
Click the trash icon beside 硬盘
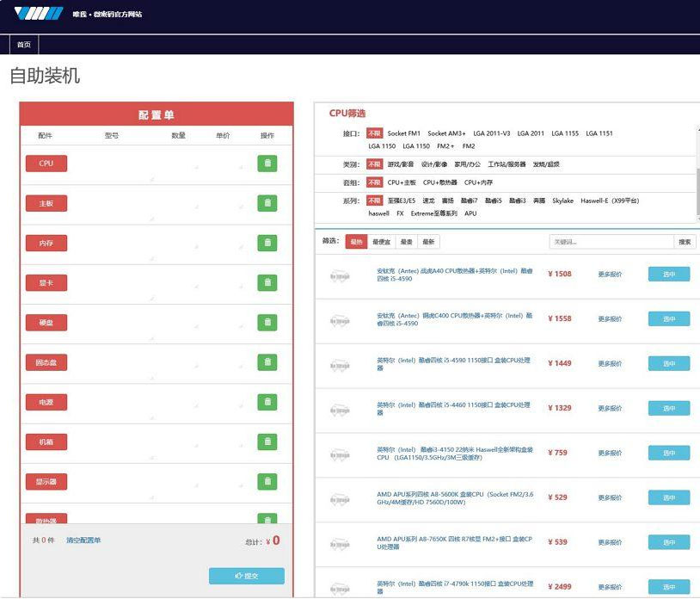(x=267, y=323)
